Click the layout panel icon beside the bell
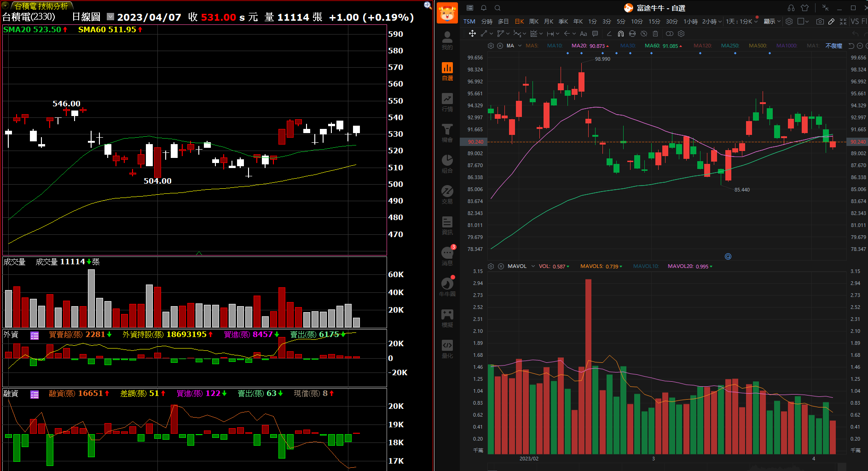The width and height of the screenshot is (868, 471). (x=470, y=8)
